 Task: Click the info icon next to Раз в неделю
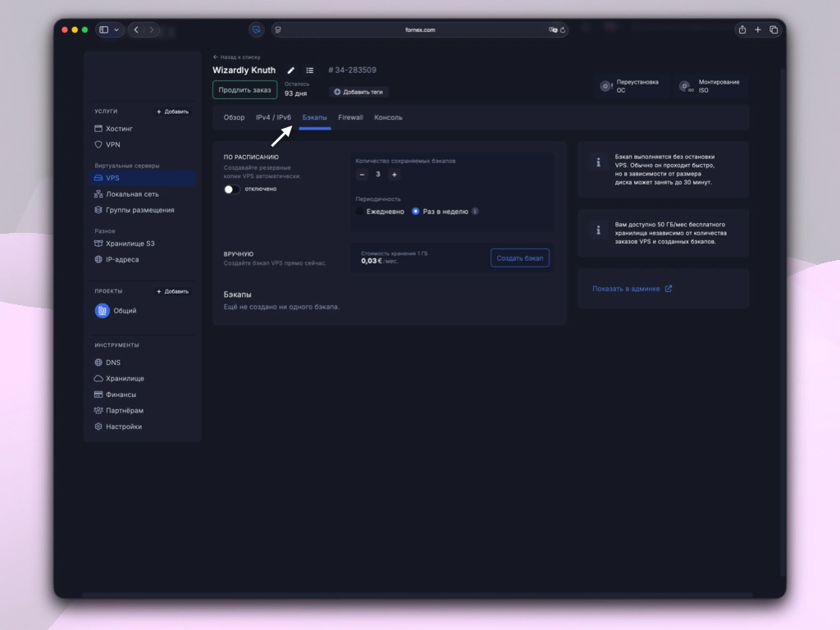pyautogui.click(x=475, y=212)
